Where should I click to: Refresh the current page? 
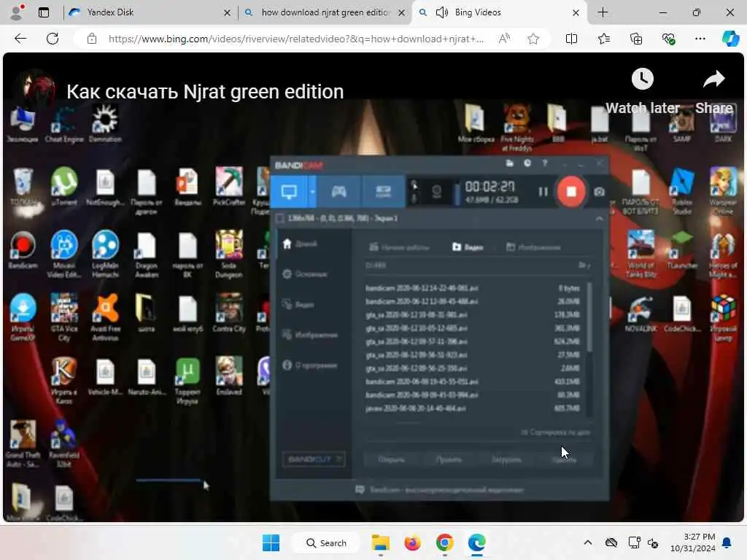[x=53, y=39]
